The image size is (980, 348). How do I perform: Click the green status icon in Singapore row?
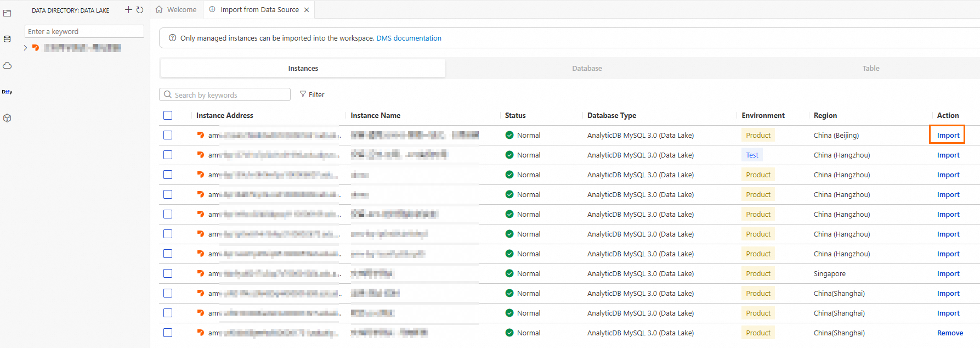(x=509, y=273)
